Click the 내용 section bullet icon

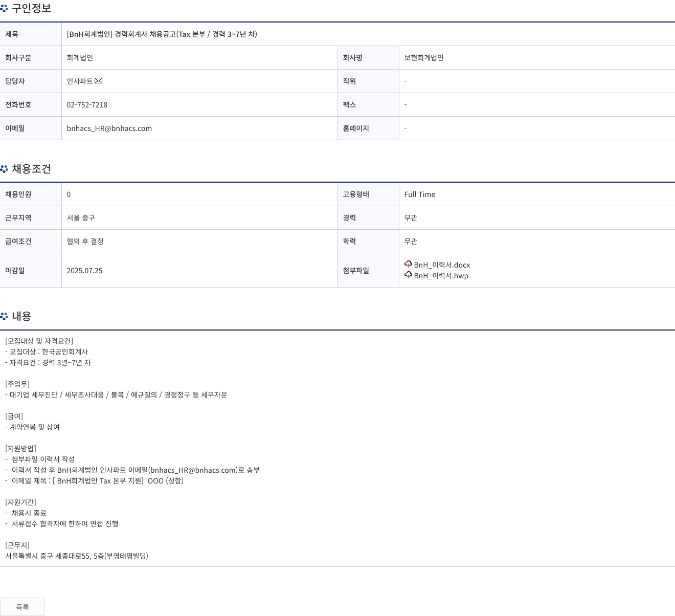tap(4, 316)
